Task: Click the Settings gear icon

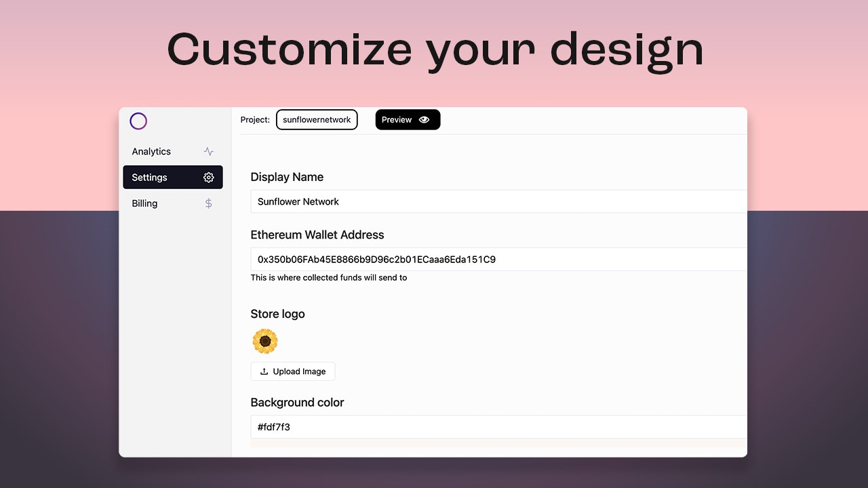Action: pyautogui.click(x=208, y=178)
